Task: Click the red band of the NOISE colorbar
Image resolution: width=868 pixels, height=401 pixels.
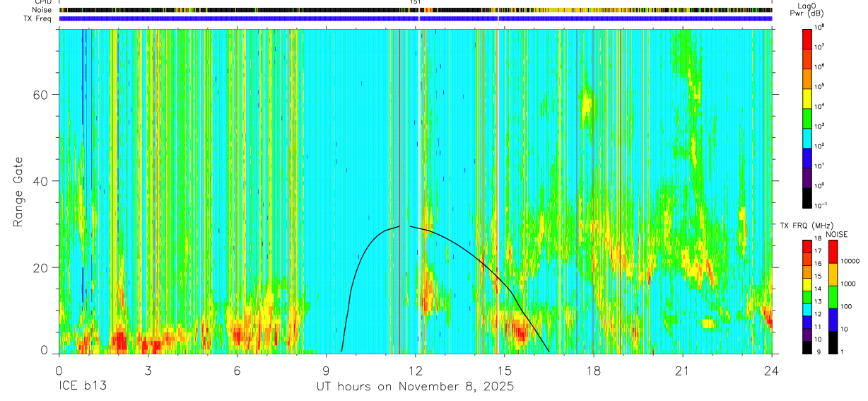Action: pos(833,252)
